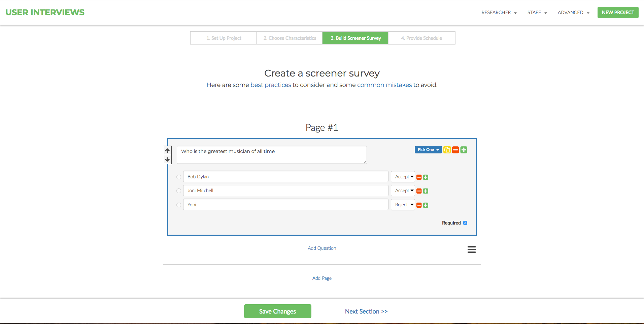Remove the Bob Dylan answer option

pos(419,177)
